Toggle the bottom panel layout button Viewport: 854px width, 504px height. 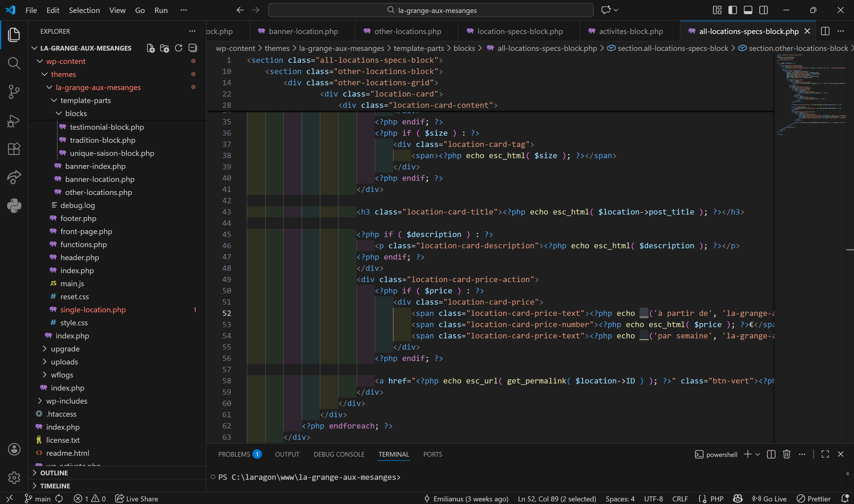748,10
